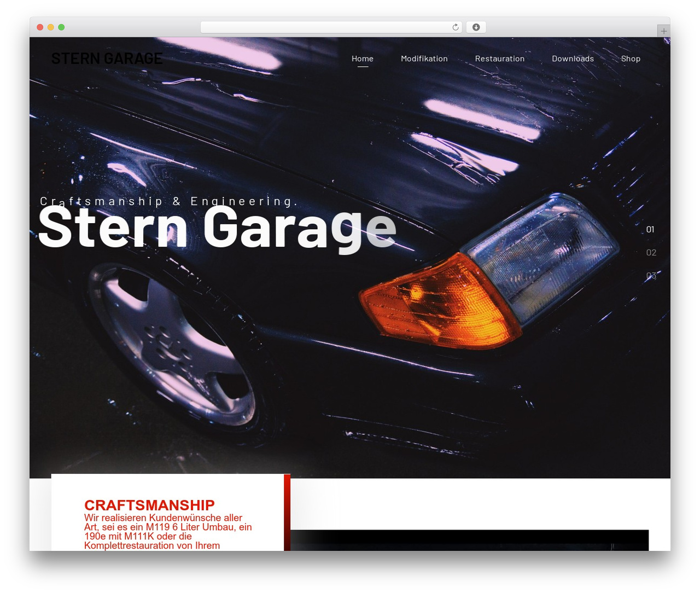
Task: Click the Craftsmanship & Engineering tagline
Action: coord(169,201)
